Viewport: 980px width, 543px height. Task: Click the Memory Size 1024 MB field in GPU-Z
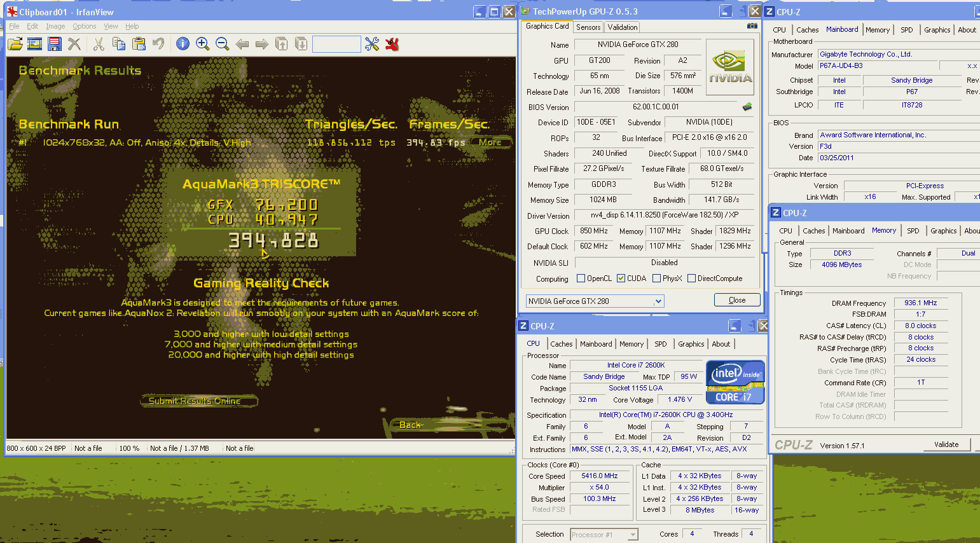602,200
